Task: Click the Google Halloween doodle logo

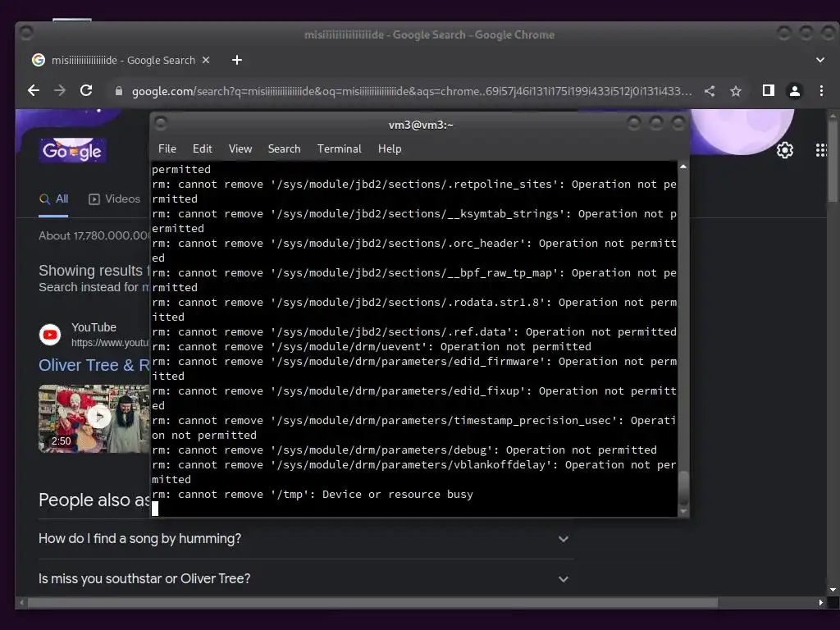Action: coord(72,150)
